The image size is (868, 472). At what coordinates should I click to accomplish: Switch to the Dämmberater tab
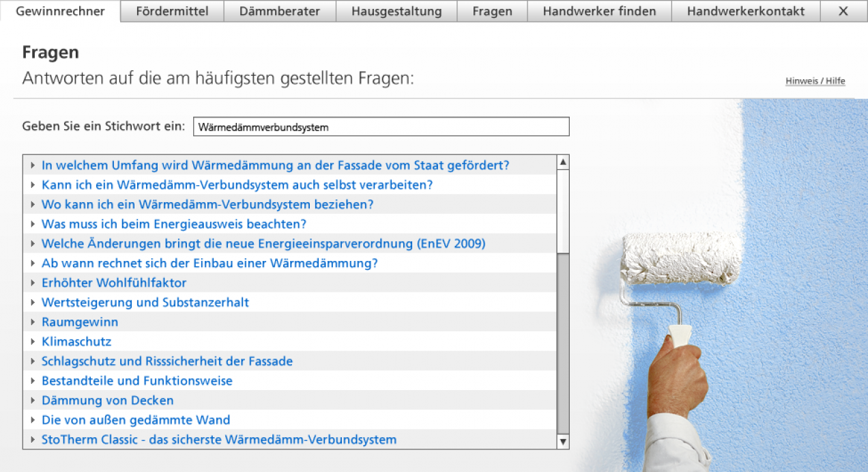click(279, 11)
